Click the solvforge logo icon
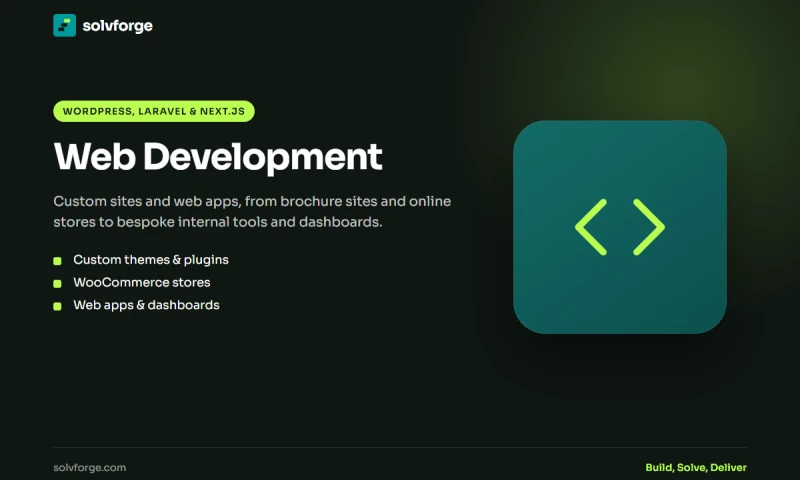Image resolution: width=800 pixels, height=480 pixels. tap(64, 26)
